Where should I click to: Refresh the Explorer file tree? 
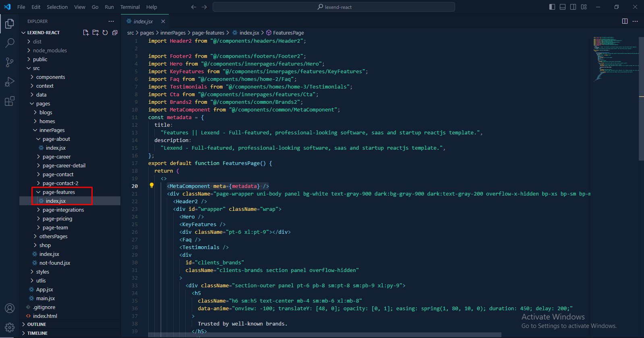pyautogui.click(x=105, y=33)
